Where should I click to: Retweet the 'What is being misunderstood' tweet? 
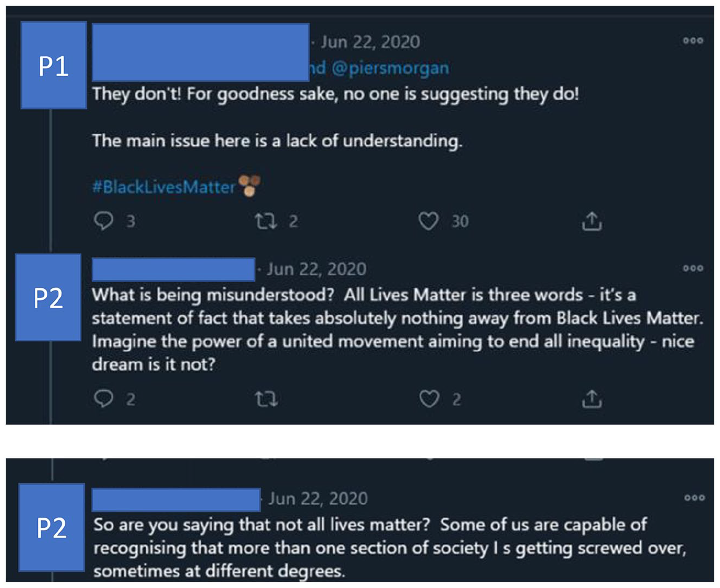click(x=266, y=399)
